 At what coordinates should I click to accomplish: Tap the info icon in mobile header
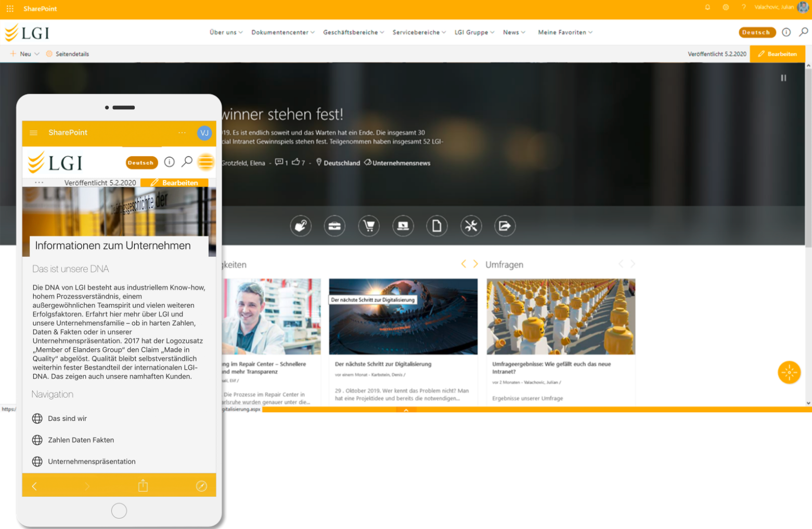169,162
